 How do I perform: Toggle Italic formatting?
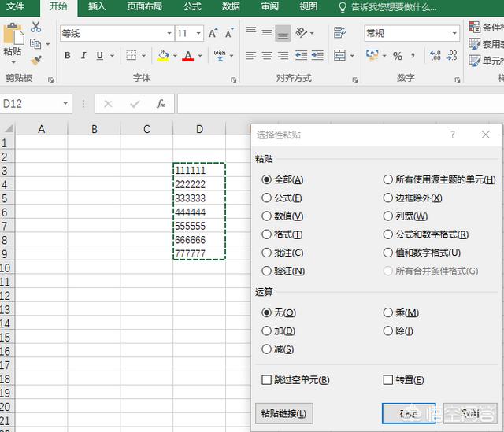tap(83, 56)
